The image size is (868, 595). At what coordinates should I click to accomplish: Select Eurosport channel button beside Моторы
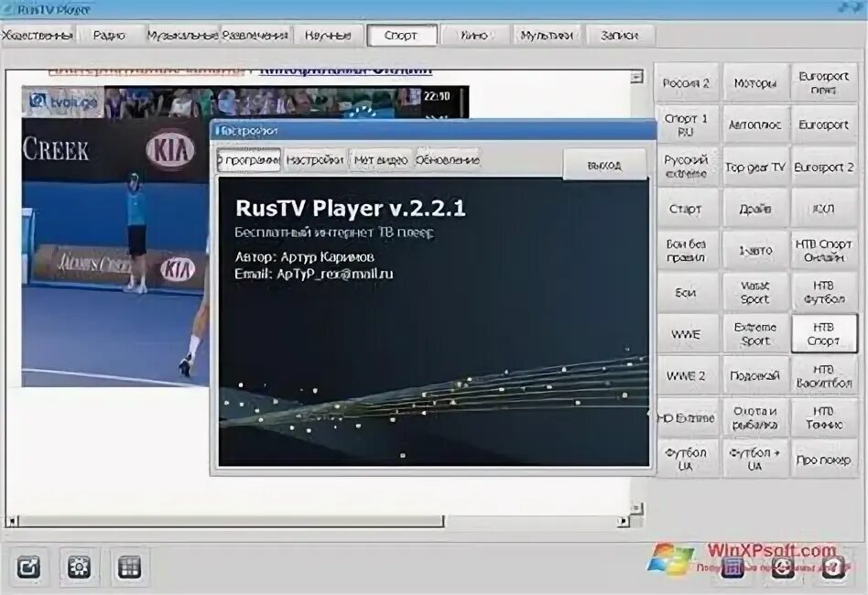[x=824, y=83]
